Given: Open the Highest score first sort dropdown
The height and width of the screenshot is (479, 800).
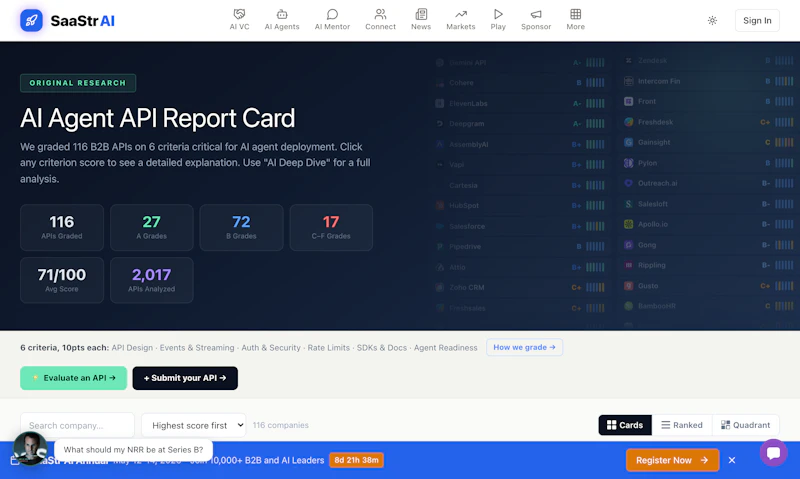Looking at the screenshot, I should tap(193, 425).
